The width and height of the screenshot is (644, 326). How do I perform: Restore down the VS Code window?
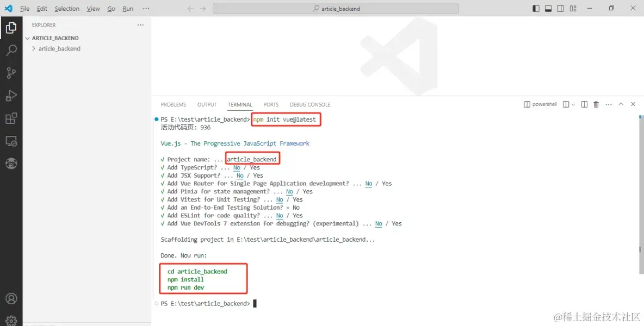(x=611, y=8)
